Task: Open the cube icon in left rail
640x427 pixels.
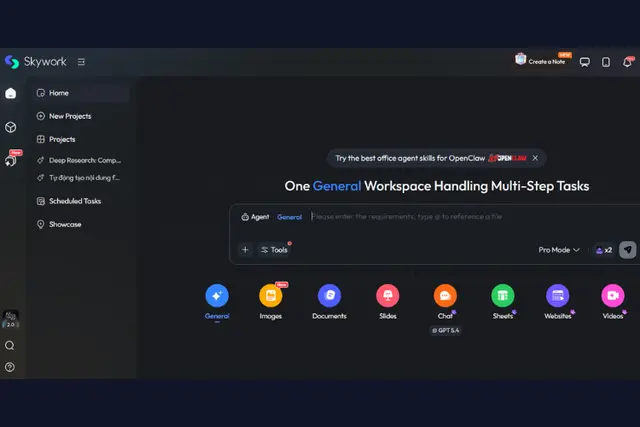Action: (11, 127)
